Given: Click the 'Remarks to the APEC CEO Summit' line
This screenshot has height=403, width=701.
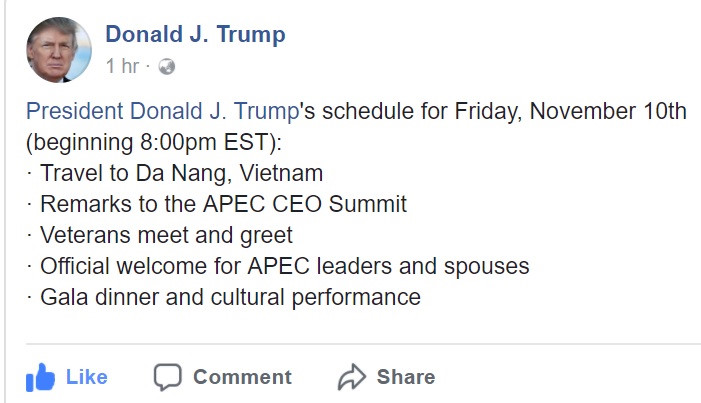Looking at the screenshot, I should tap(223, 204).
